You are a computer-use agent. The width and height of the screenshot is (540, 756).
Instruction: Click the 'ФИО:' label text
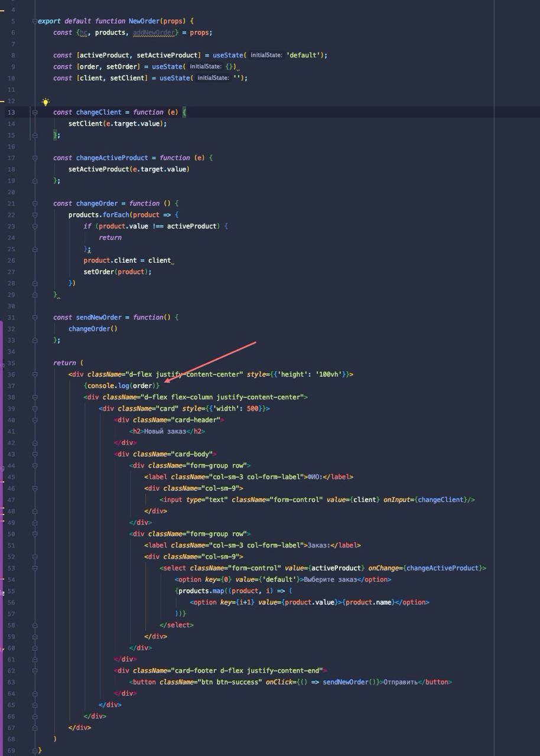coord(314,477)
